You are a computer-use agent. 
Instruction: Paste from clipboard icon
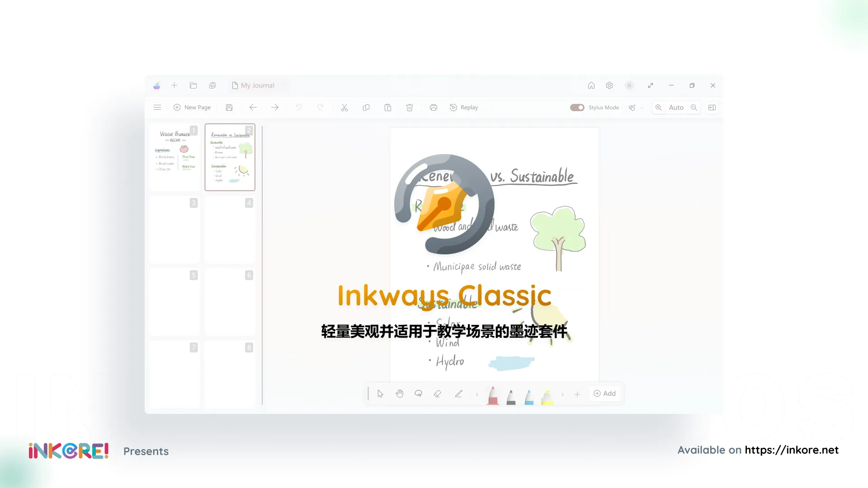tap(388, 108)
